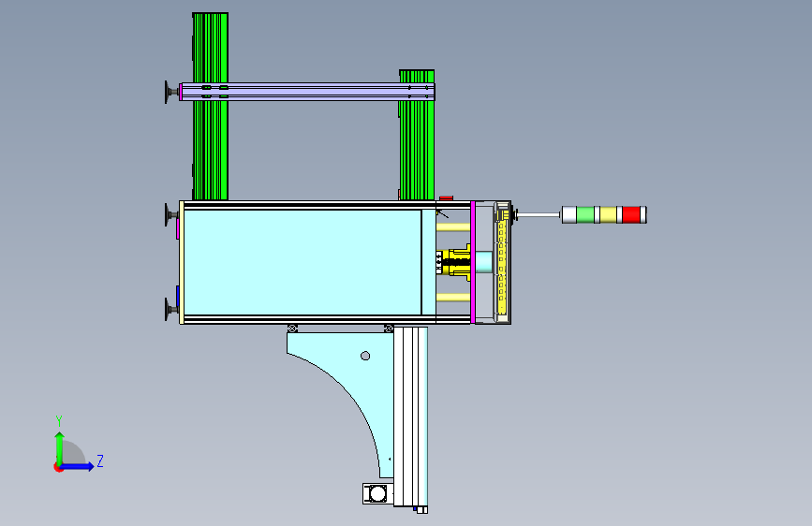Select the shorter green column on the right

coord(417,150)
